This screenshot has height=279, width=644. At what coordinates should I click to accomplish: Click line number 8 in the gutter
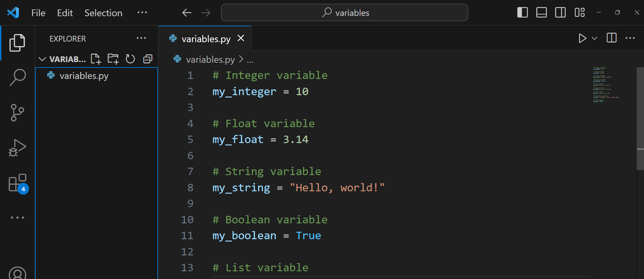[x=190, y=188]
